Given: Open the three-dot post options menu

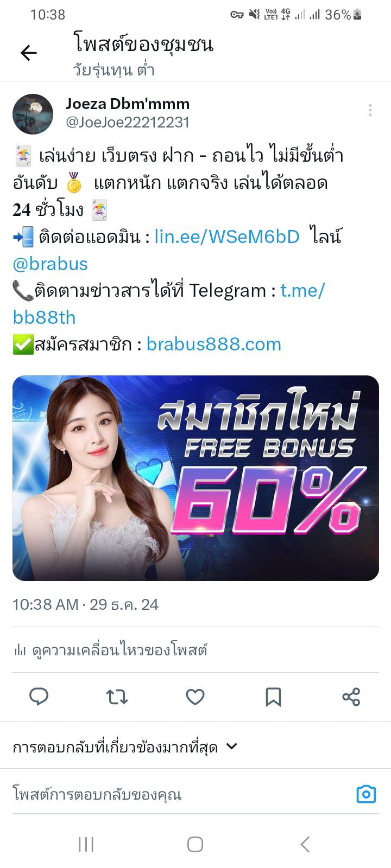Looking at the screenshot, I should click(370, 110).
